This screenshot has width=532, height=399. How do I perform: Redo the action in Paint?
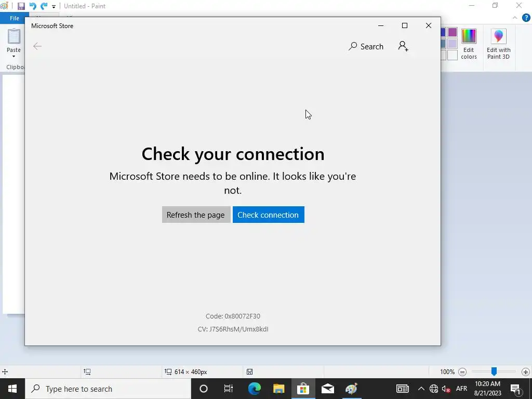coord(44,6)
